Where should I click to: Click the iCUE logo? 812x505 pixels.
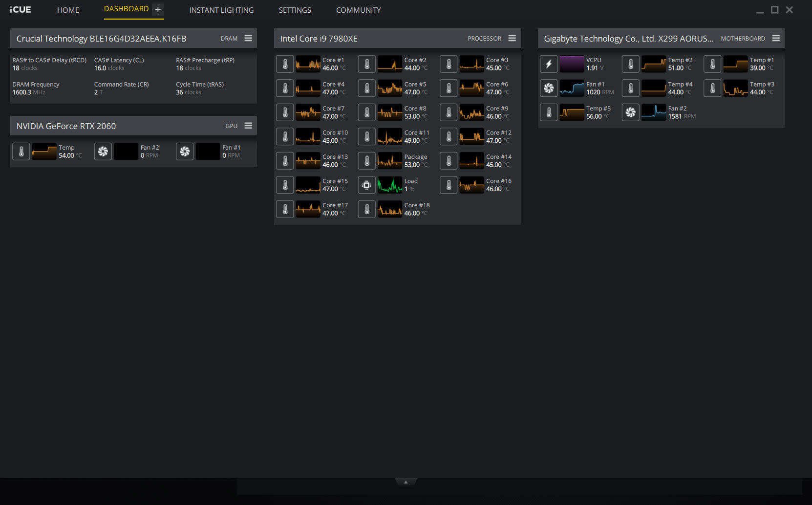tap(21, 10)
